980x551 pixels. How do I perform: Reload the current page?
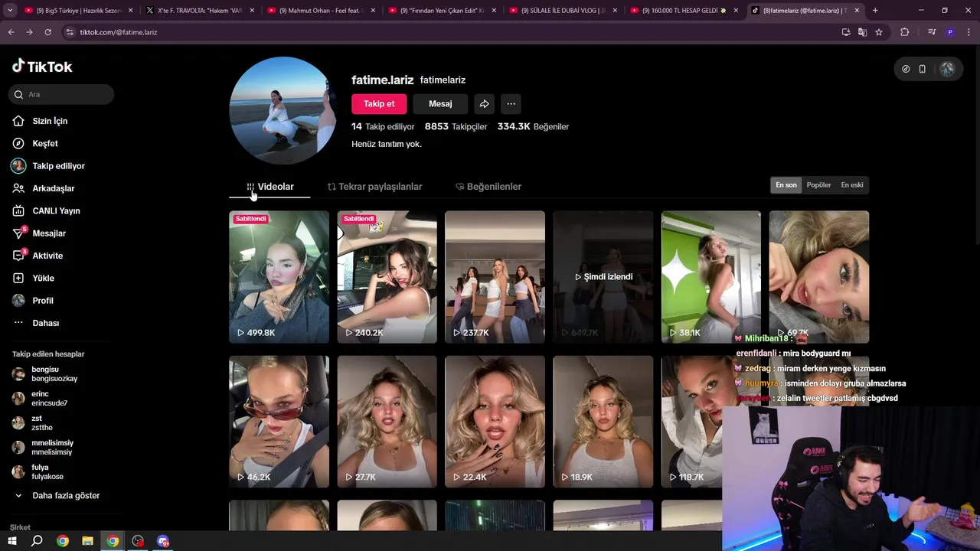(47, 32)
